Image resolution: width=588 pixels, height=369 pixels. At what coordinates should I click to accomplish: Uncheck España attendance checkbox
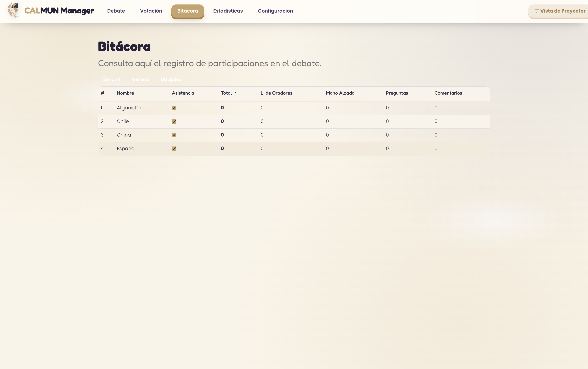(174, 149)
